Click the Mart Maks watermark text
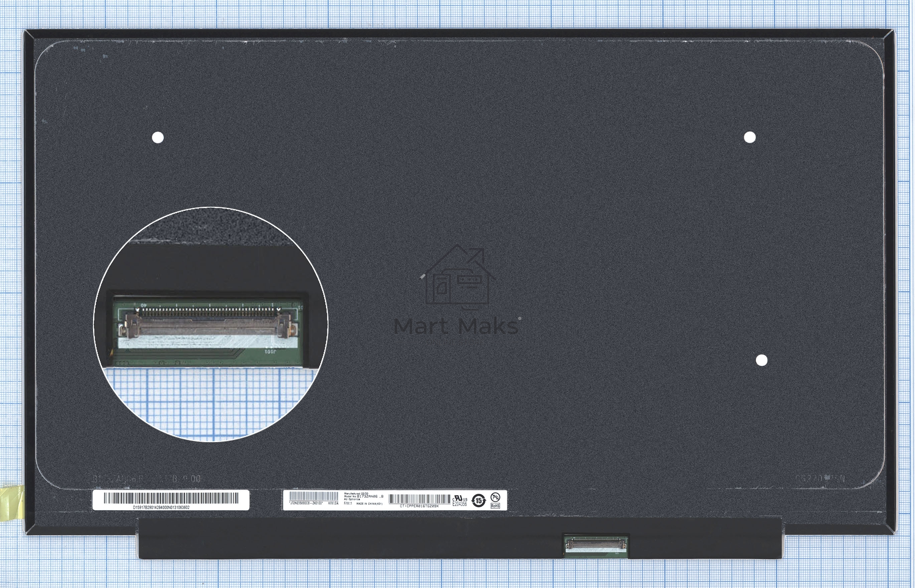This screenshot has height=588, width=915. click(x=456, y=327)
